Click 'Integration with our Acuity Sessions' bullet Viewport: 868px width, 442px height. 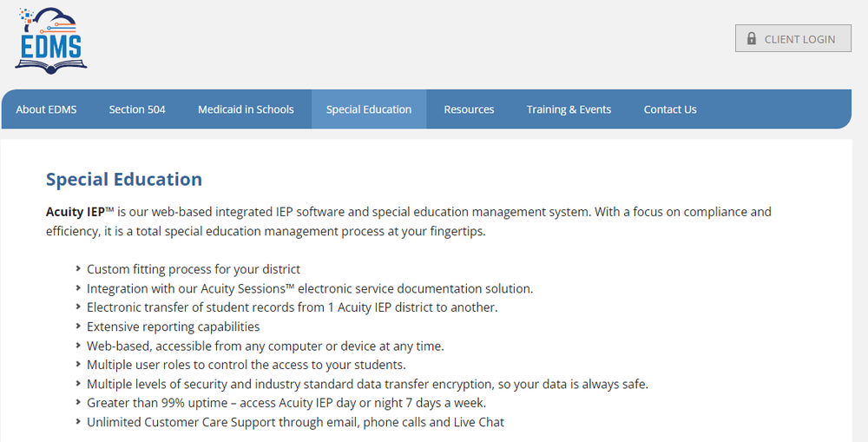(310, 288)
